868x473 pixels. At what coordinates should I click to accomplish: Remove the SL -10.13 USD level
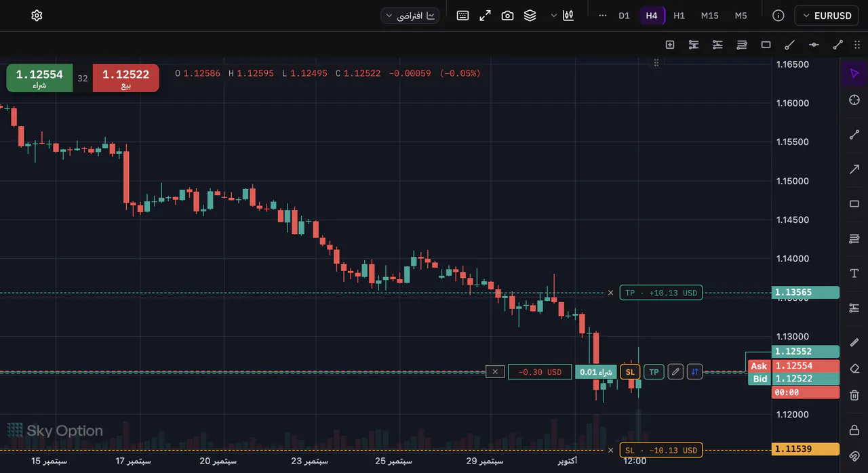pos(610,450)
